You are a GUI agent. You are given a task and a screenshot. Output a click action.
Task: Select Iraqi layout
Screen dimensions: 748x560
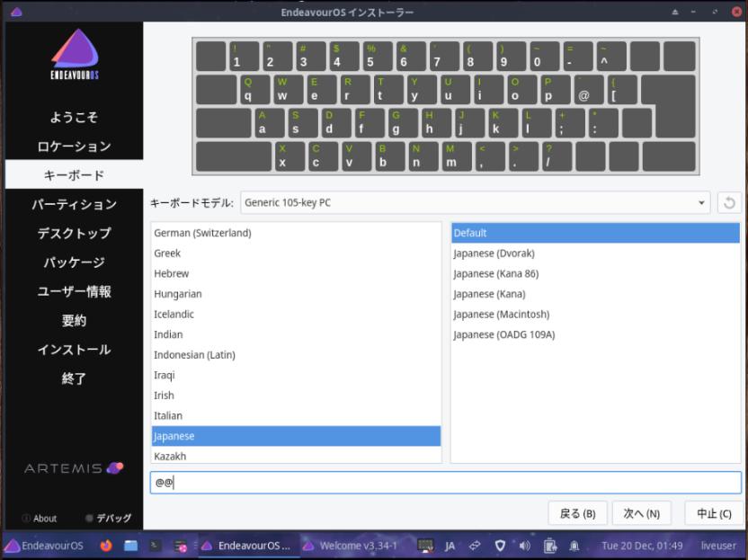tap(296, 375)
